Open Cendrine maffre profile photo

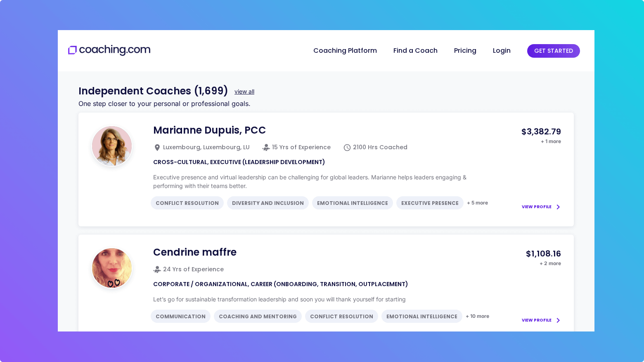tap(112, 268)
